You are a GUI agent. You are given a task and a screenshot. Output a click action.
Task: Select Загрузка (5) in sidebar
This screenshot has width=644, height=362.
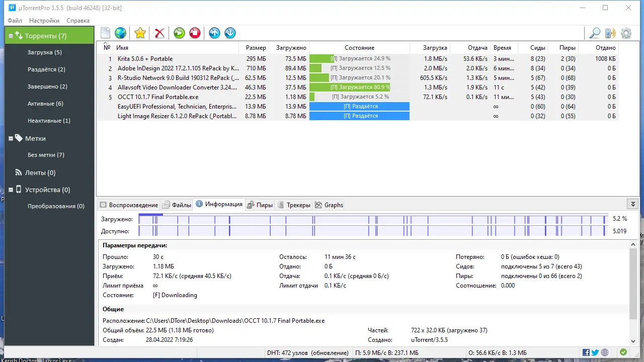click(x=45, y=52)
